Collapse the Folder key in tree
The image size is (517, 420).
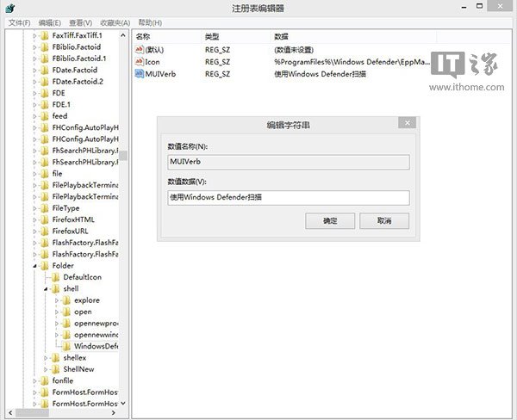pyautogui.click(x=35, y=266)
